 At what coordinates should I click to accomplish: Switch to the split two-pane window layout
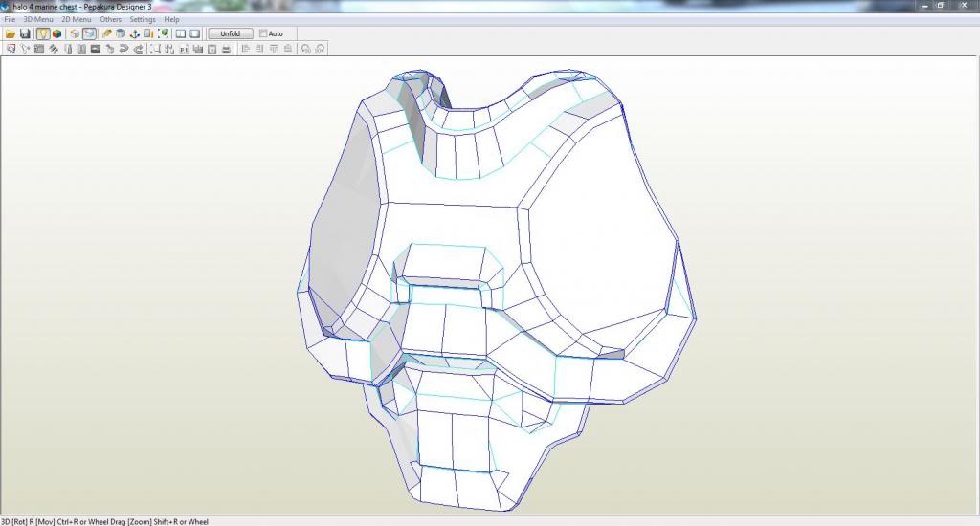[181, 33]
